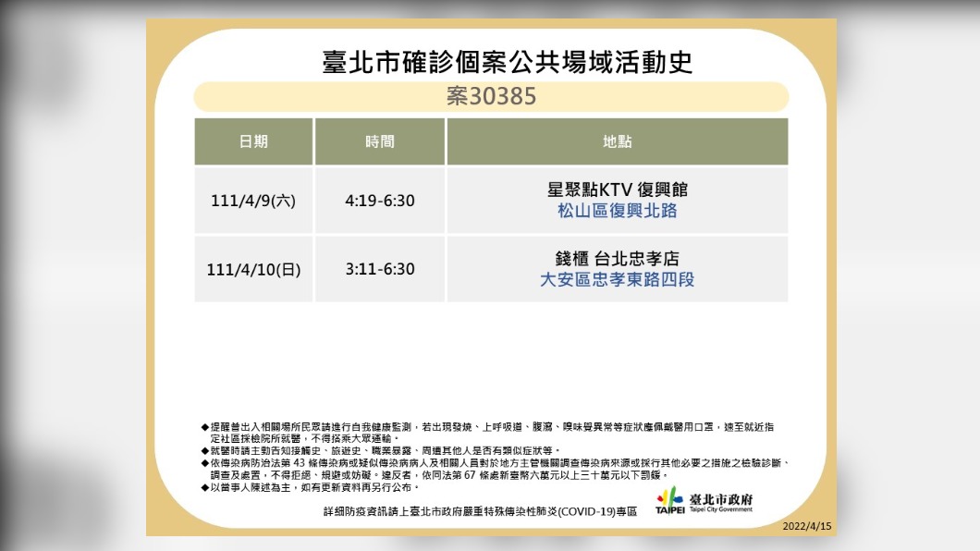Click the 時間 column header

click(x=380, y=141)
